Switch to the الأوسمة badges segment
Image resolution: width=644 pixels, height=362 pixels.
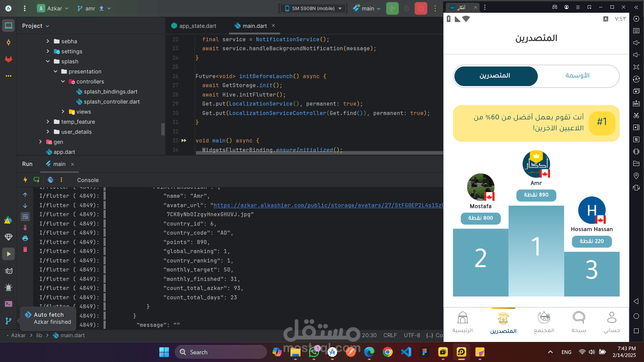pos(577,76)
